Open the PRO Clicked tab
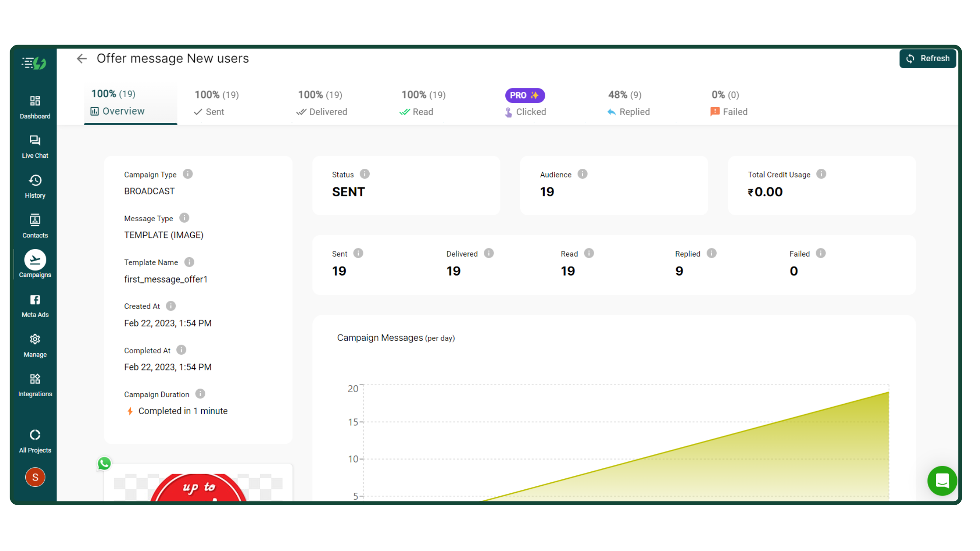The height and width of the screenshot is (551, 980). (525, 103)
